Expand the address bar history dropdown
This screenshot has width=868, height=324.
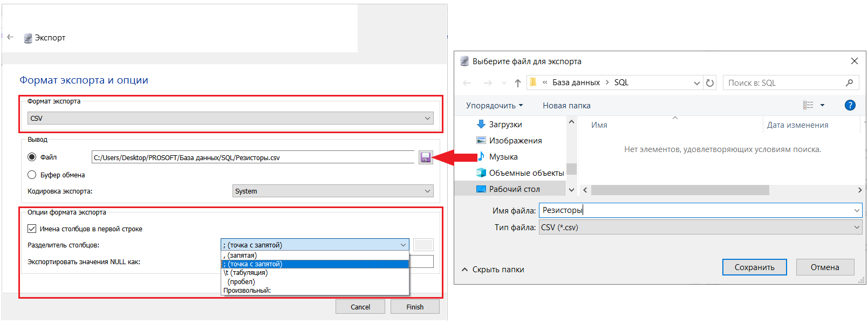coord(696,83)
